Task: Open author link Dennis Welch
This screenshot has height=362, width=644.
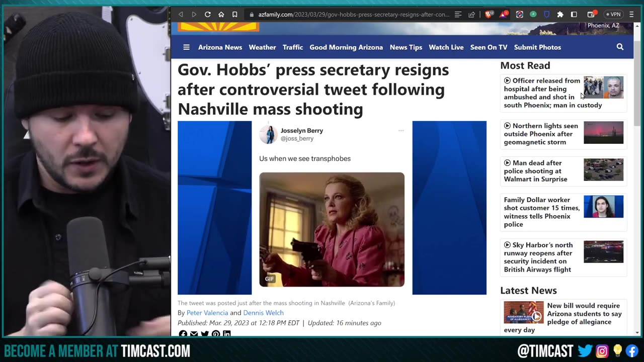Action: (x=263, y=313)
